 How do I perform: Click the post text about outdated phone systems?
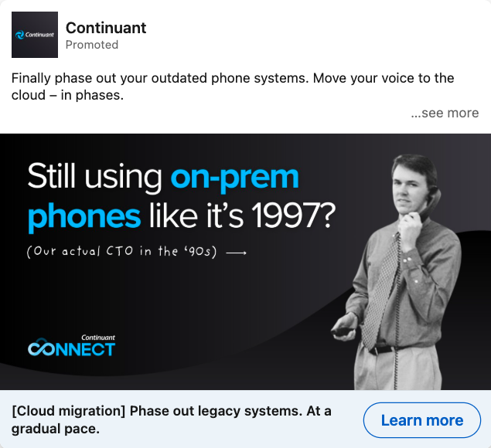(233, 87)
